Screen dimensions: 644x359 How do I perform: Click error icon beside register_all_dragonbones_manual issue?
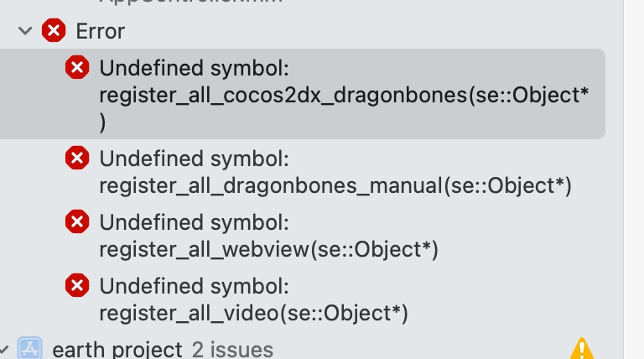coord(77,157)
